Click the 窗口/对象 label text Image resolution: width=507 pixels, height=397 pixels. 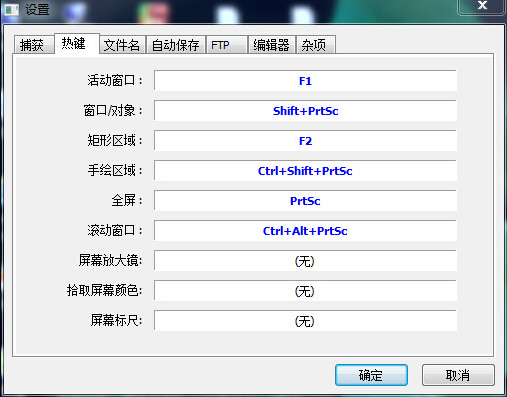pyautogui.click(x=113, y=110)
